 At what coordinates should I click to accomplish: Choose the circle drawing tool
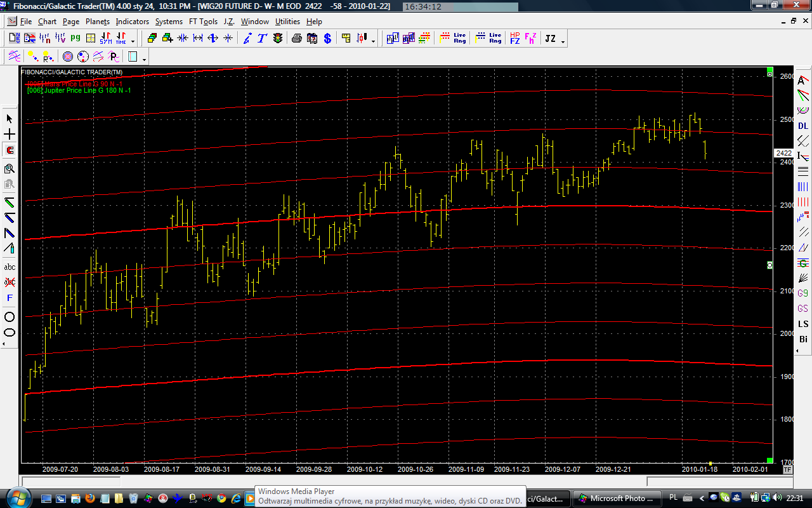[10, 317]
